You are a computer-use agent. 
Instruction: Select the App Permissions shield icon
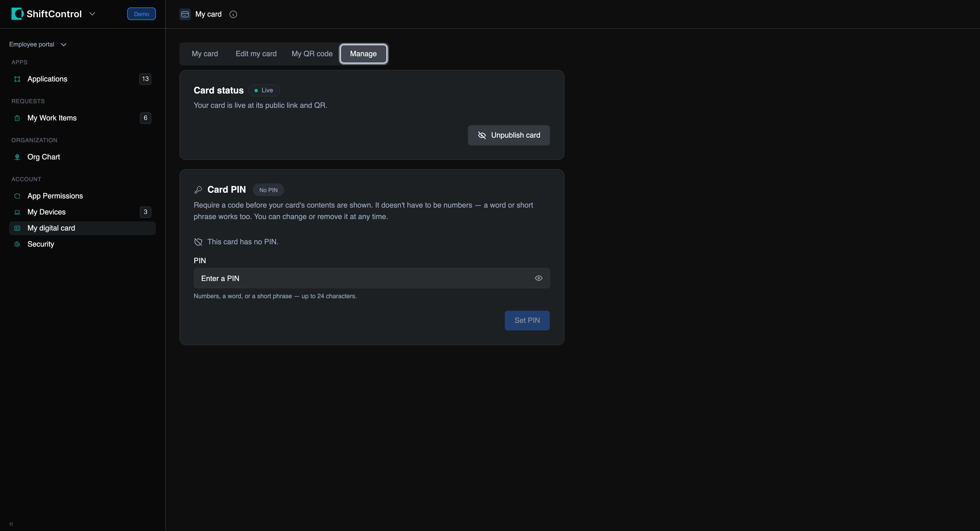click(17, 196)
